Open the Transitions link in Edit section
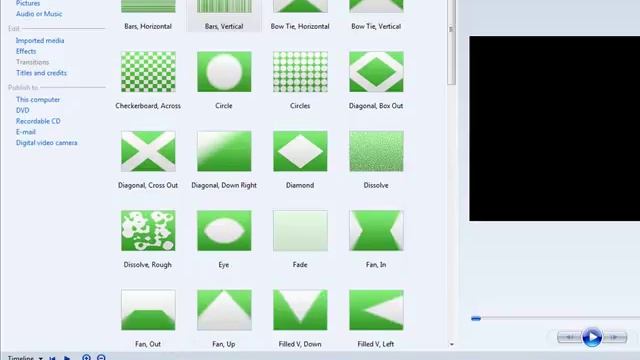The height and width of the screenshot is (360, 640). [32, 62]
